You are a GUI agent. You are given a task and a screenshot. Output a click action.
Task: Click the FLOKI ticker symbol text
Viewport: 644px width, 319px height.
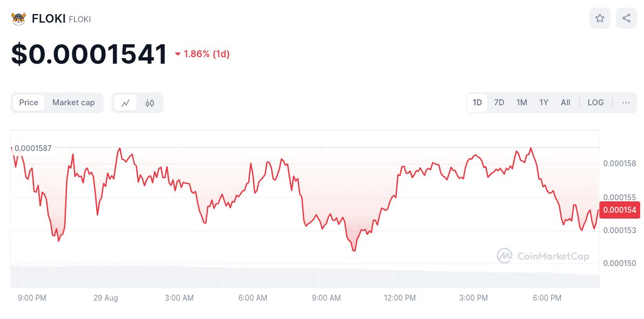coord(80,19)
